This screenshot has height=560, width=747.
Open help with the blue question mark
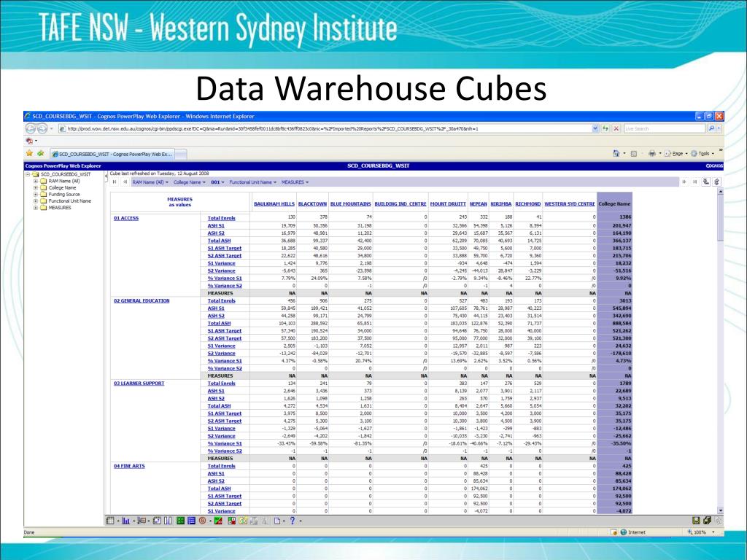click(x=293, y=521)
